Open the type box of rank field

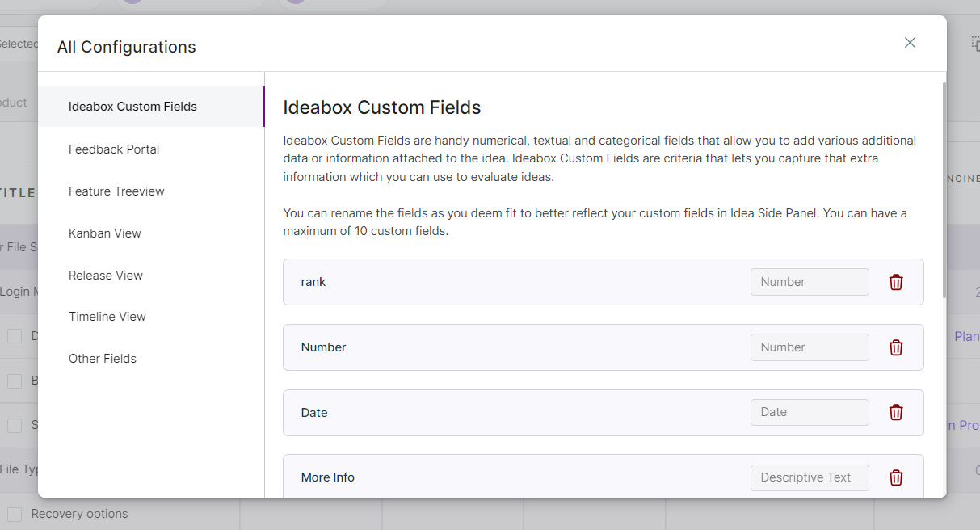809,282
